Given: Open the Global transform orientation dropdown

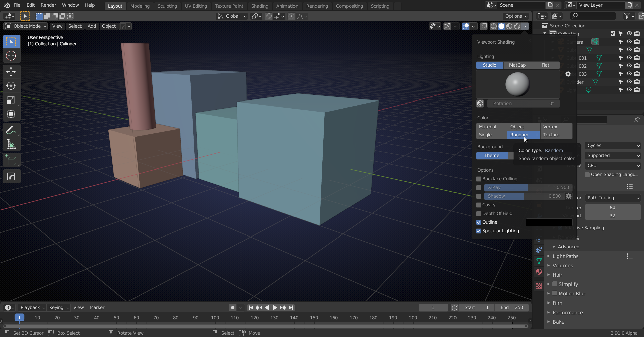Looking at the screenshot, I should coord(232,16).
